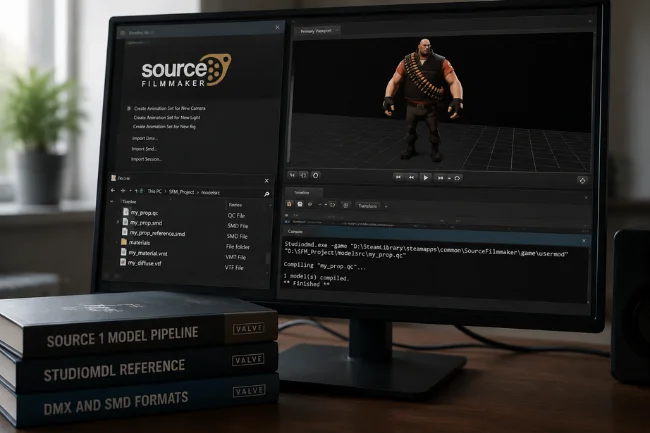
Task: Collapse the chevron left of the name column header
Action: coord(112,201)
